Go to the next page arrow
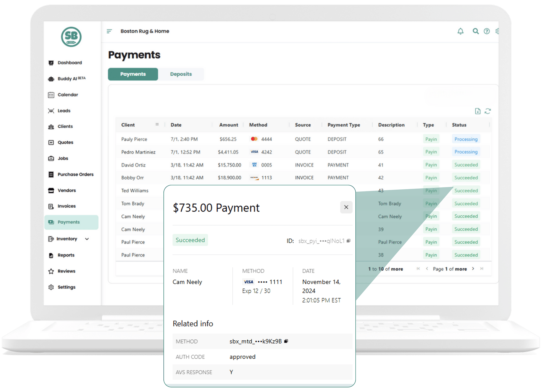 coord(473,269)
